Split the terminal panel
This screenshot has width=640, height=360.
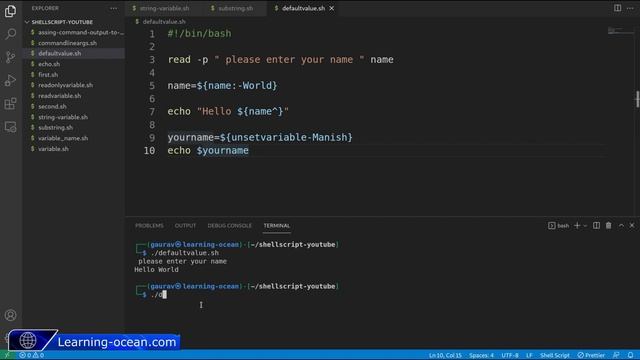(596, 225)
